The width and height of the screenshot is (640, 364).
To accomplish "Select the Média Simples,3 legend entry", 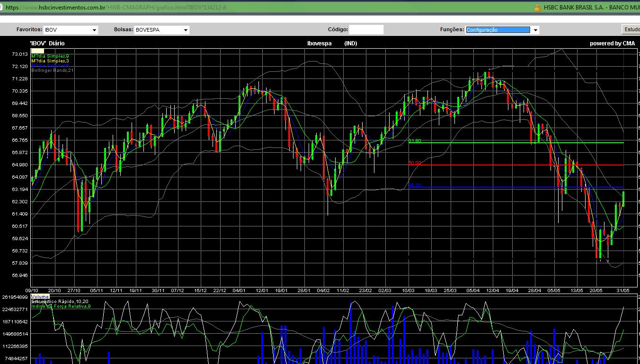I will coord(50,61).
